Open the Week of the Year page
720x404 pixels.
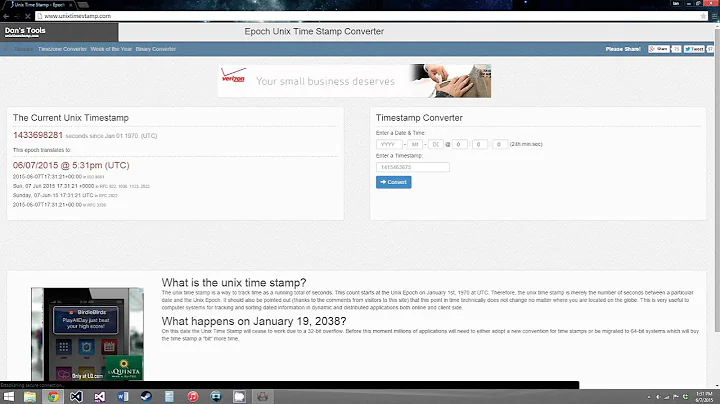point(111,49)
